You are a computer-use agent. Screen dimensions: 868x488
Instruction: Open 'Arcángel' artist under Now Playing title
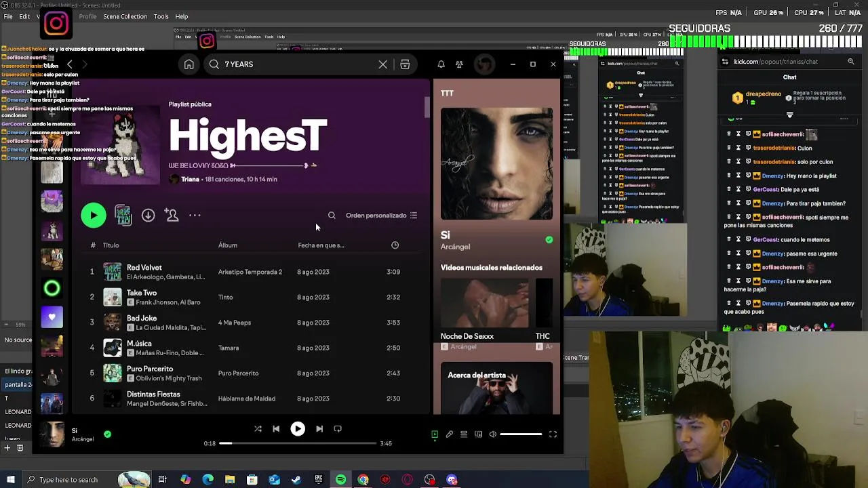point(455,247)
